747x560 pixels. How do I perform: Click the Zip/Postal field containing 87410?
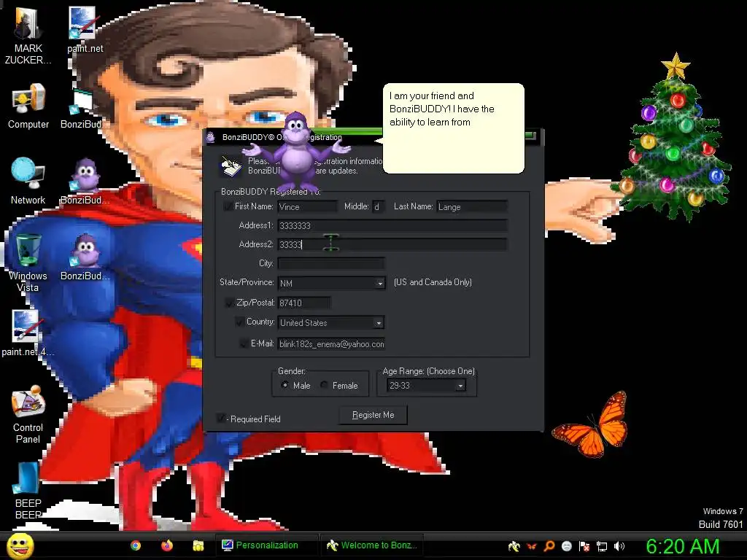(x=304, y=303)
